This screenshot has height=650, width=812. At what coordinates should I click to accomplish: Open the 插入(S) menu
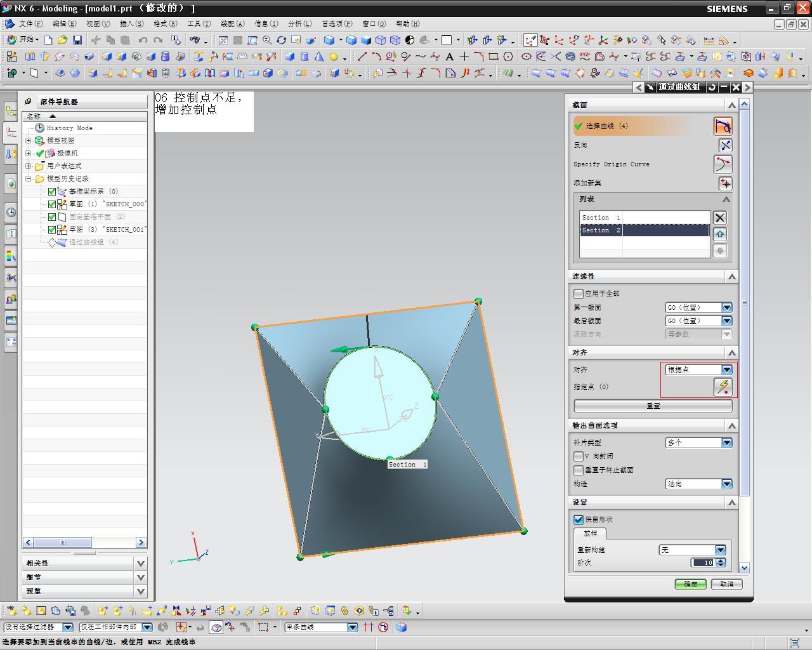point(131,23)
